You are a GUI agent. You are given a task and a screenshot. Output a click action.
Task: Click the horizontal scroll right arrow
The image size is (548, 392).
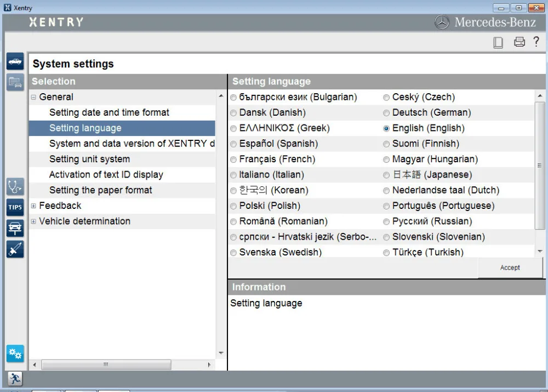pyautogui.click(x=209, y=365)
